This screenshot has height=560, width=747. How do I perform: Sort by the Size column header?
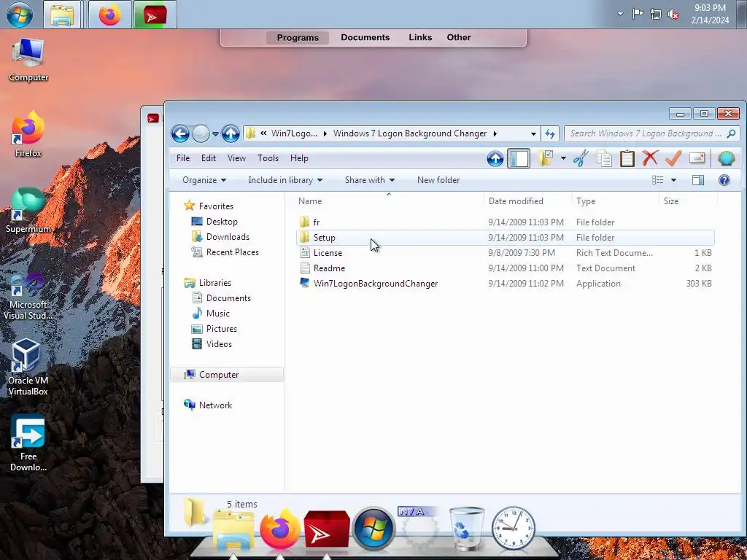click(x=688, y=201)
